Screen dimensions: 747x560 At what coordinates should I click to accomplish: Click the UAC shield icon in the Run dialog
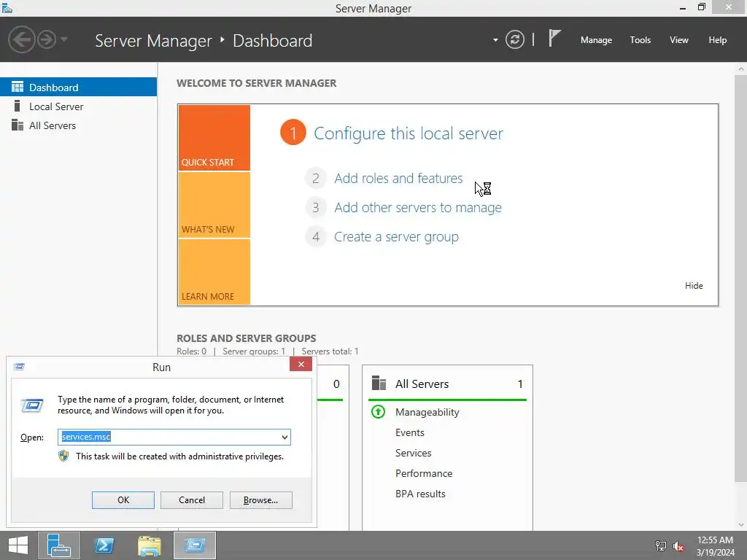63,456
